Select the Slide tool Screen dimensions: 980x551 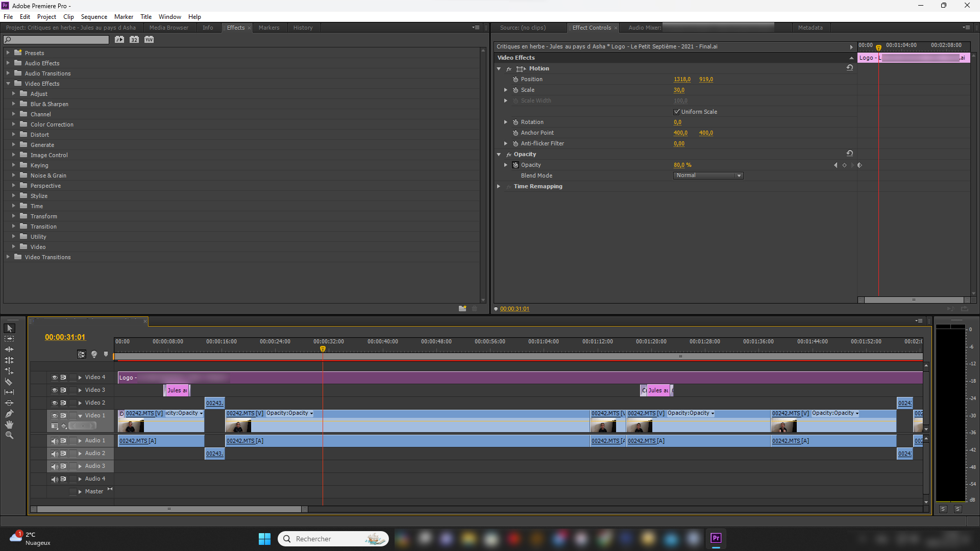(9, 403)
